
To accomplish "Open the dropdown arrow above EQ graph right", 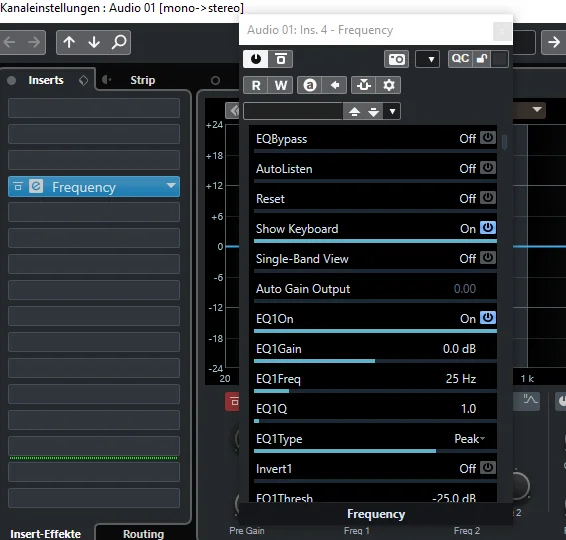I will click(x=537, y=109).
